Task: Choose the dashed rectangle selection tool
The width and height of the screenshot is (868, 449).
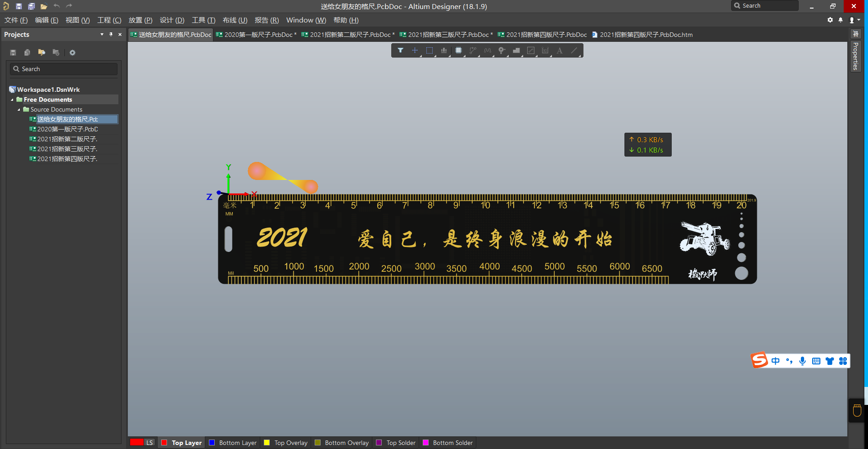Action: pyautogui.click(x=429, y=50)
